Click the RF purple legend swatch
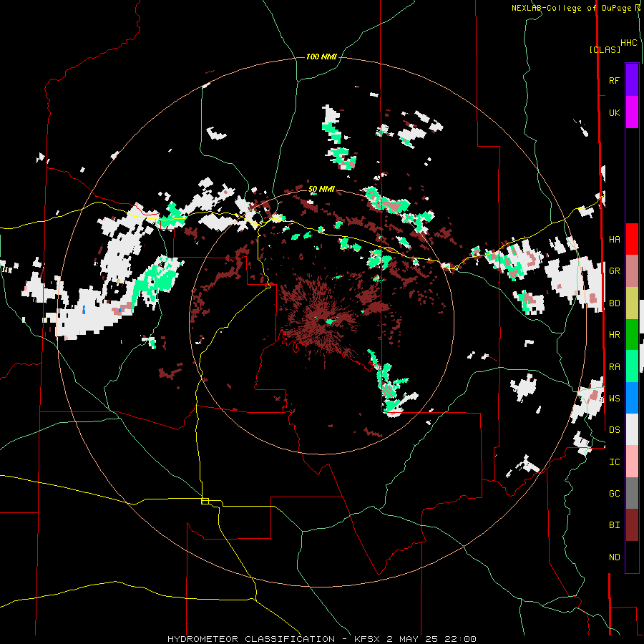644x644 pixels. (632, 80)
